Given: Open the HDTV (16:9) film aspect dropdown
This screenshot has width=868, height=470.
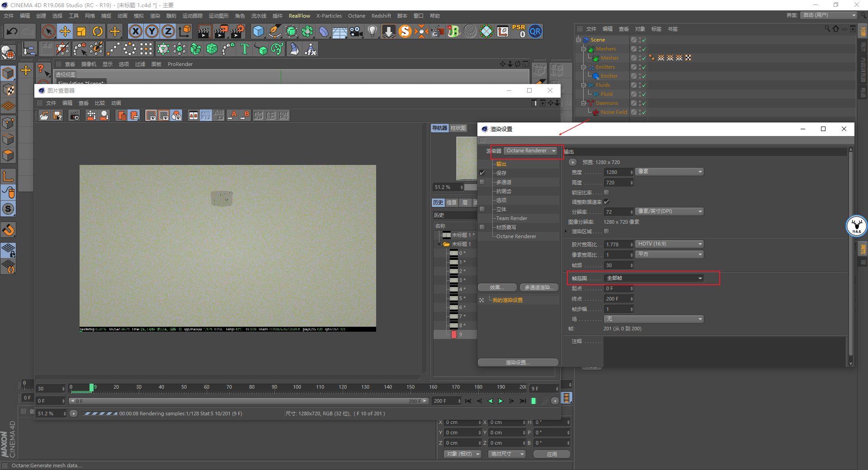Looking at the screenshot, I should click(670, 244).
